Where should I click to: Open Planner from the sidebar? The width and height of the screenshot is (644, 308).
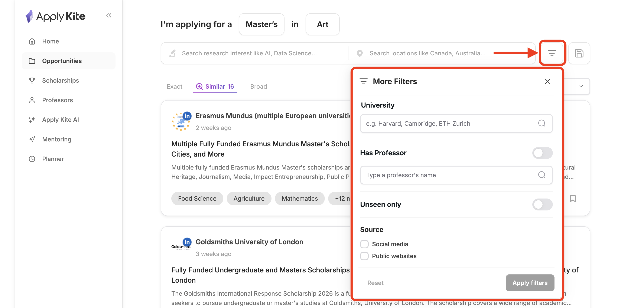(53, 159)
